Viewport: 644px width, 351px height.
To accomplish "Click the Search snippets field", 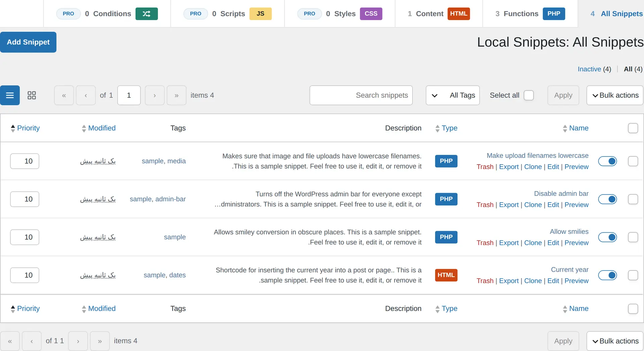I will pos(361,95).
